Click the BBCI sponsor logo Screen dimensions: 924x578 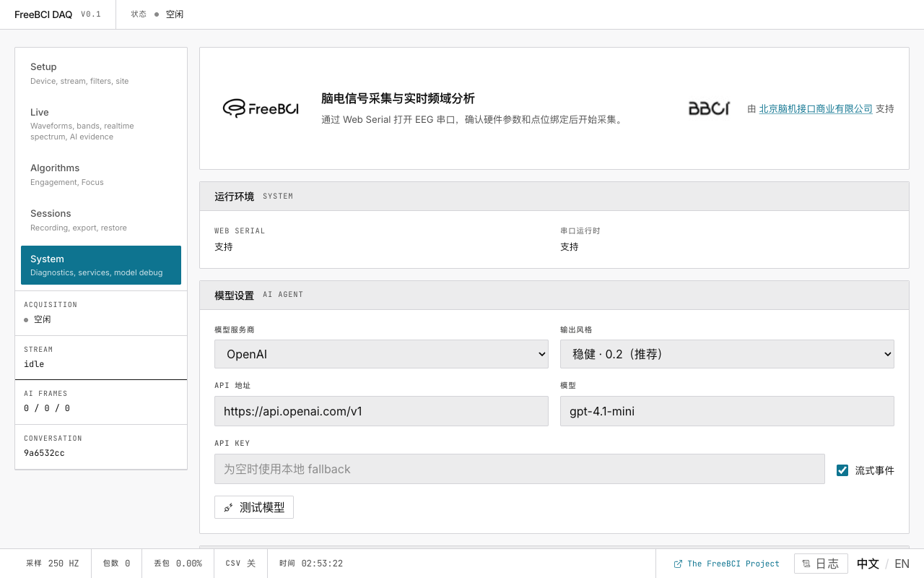point(709,108)
